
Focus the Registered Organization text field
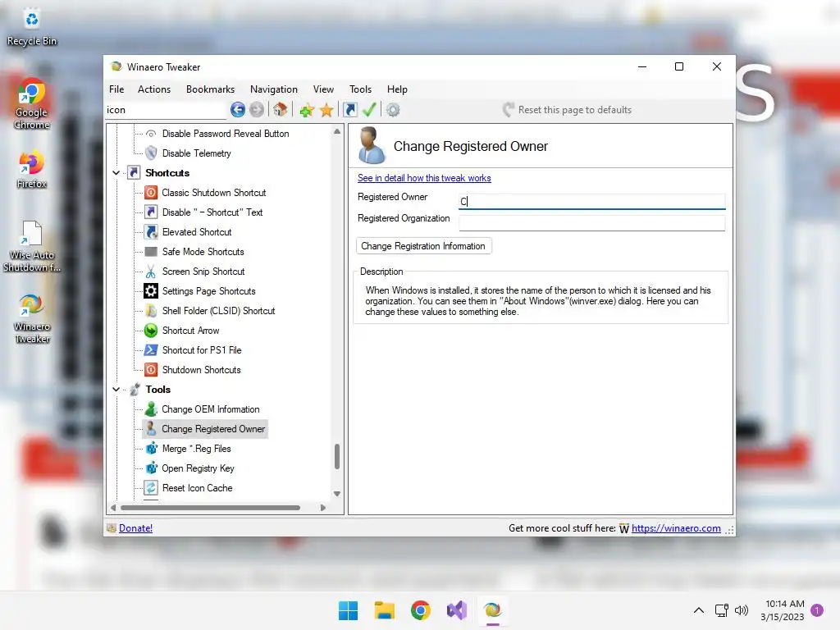pos(592,222)
